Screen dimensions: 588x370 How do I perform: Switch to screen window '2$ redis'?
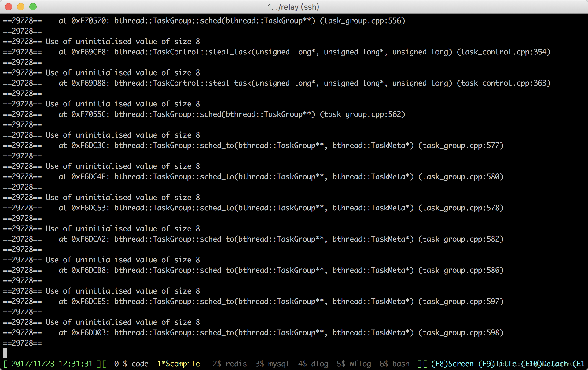coord(230,364)
